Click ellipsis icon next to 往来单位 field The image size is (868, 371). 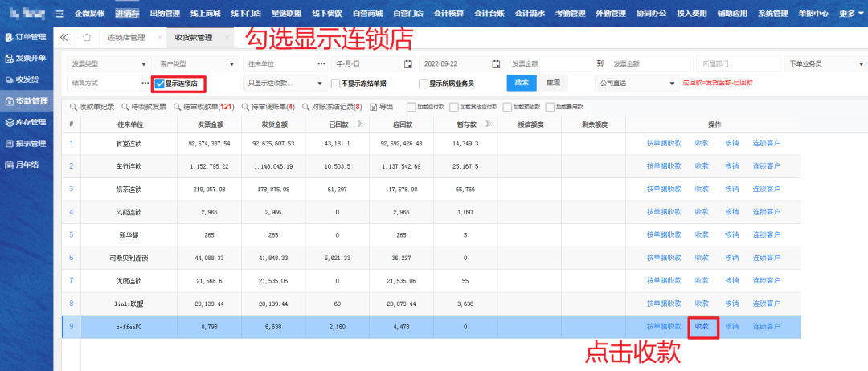[x=321, y=63]
